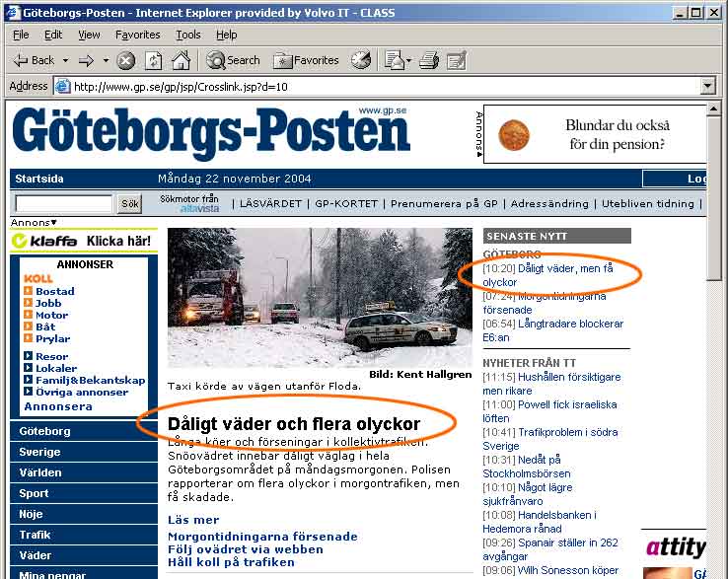Open the Adressändring link
Image resolution: width=728 pixels, height=579 pixels.
click(549, 204)
